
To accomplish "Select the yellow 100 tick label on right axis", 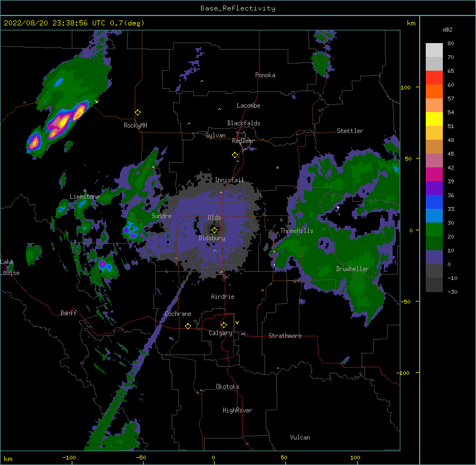I will [405, 88].
